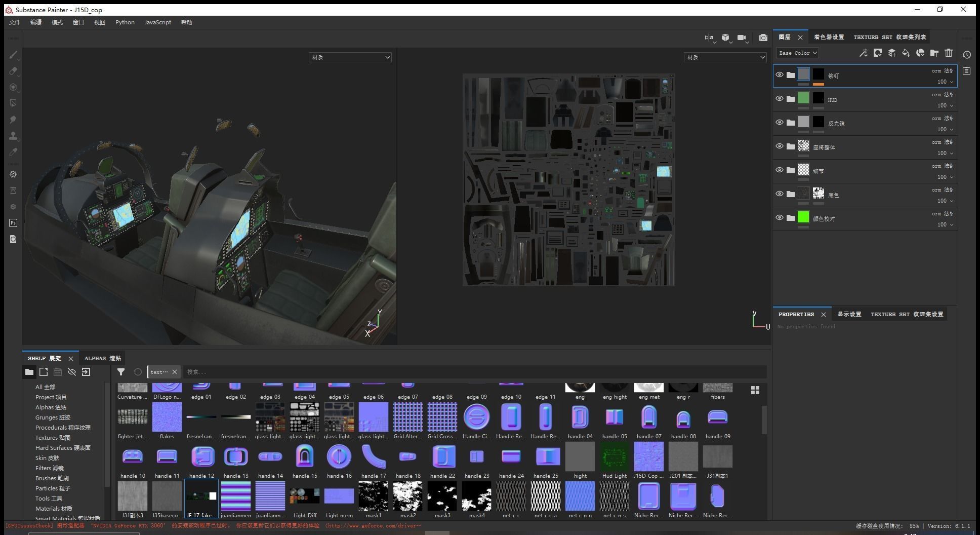This screenshot has width=980, height=535.
Task: Click the magic wand add effect icon
Action: 864,53
